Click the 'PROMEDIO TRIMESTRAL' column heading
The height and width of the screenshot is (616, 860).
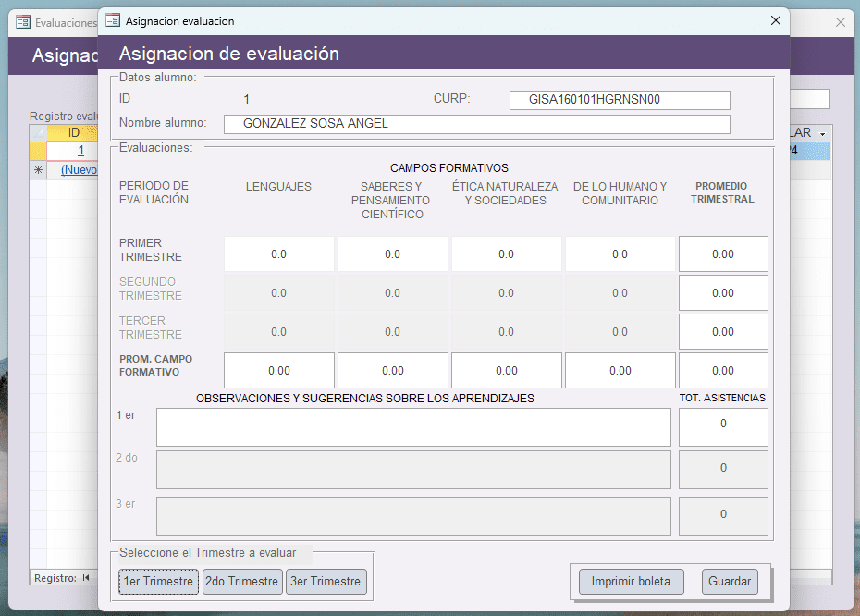(x=722, y=192)
